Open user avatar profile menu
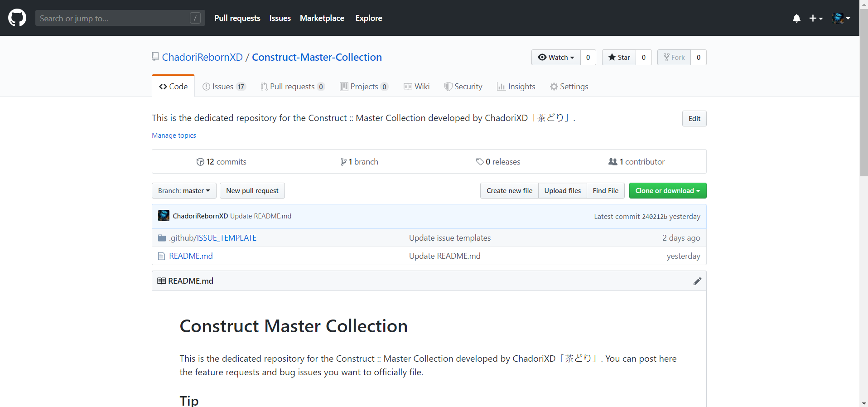868x407 pixels. coord(841,18)
